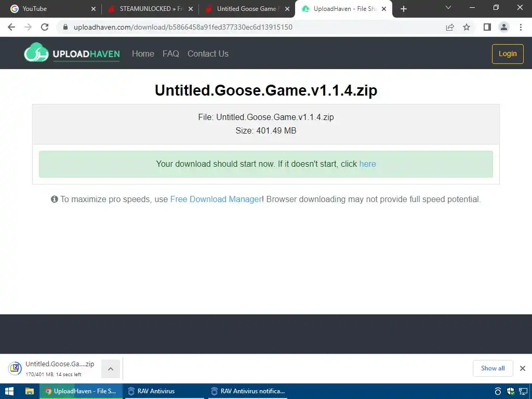Click the browser forward arrow
Screen dimensions: 532x399
pyautogui.click(x=28, y=27)
